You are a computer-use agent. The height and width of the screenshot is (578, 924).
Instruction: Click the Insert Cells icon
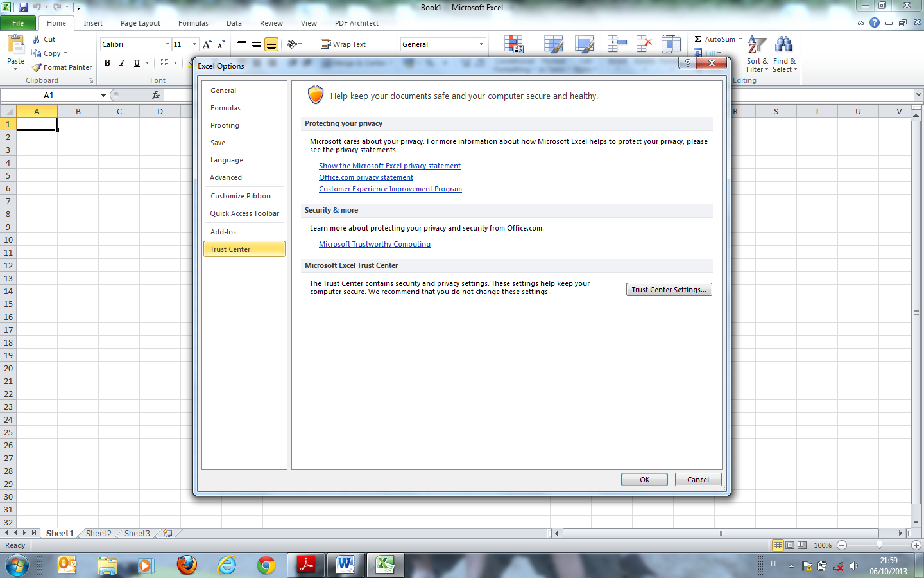617,44
